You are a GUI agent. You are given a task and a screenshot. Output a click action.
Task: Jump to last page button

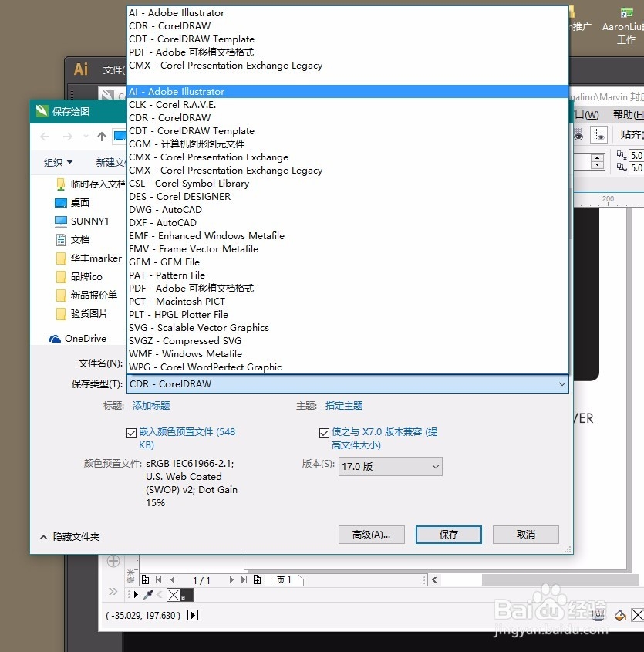244,579
